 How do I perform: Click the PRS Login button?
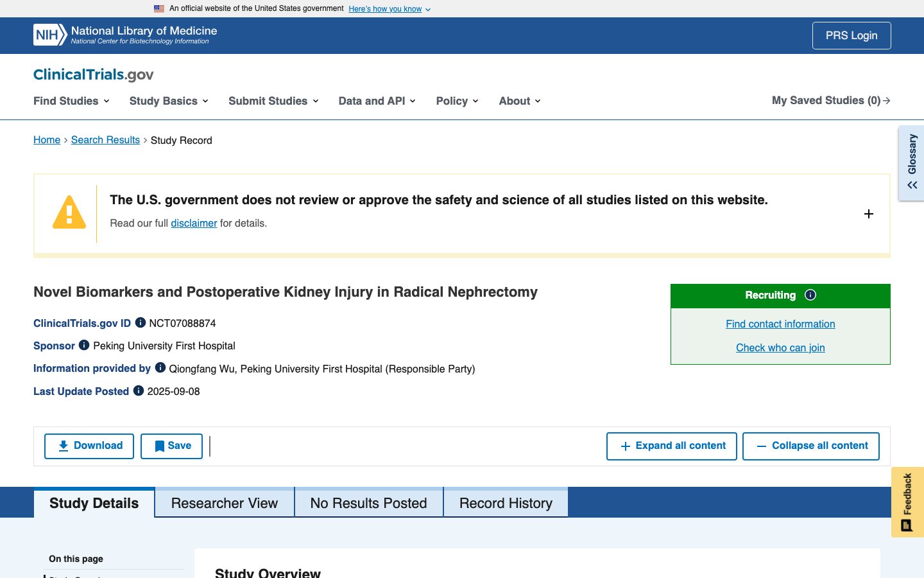pyautogui.click(x=851, y=35)
